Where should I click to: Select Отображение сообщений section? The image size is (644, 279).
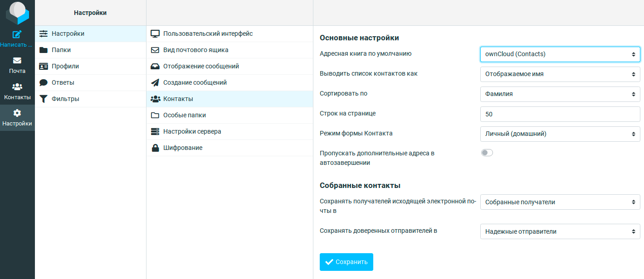(x=201, y=67)
